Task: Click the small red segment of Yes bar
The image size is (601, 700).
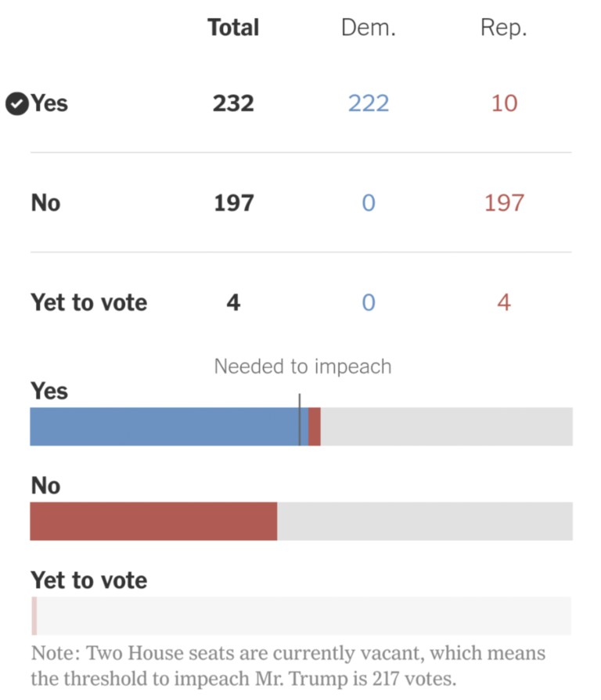Action: 315,427
